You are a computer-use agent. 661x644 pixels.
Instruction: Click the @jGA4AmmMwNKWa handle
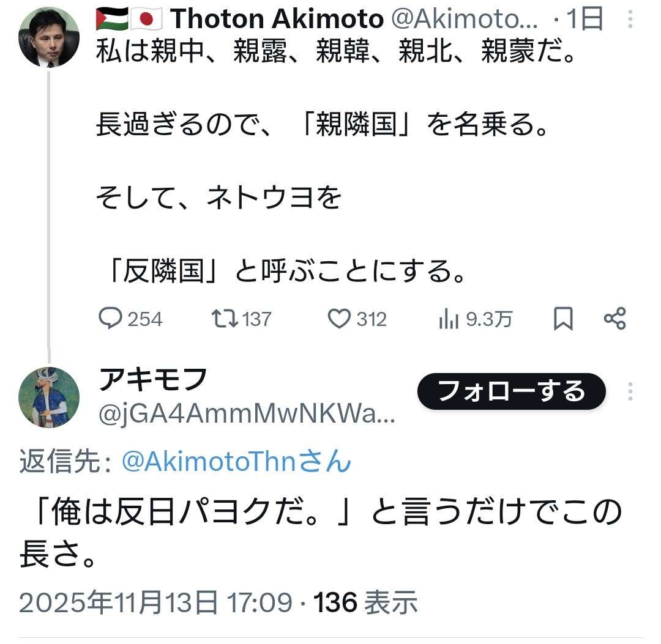coord(247,416)
